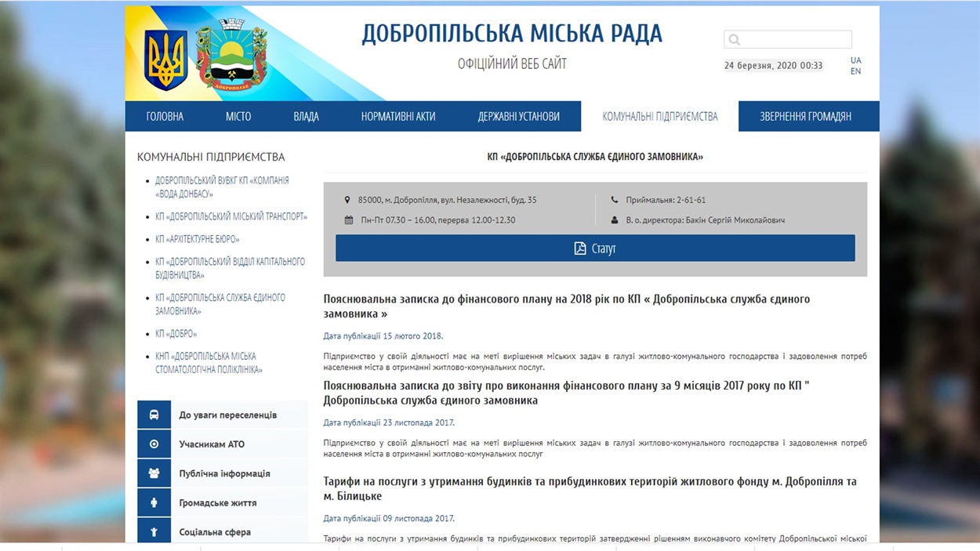Screen dimensions: 980x551
Task: Open КП «Архітектурне бюро» link
Action: pos(198,239)
